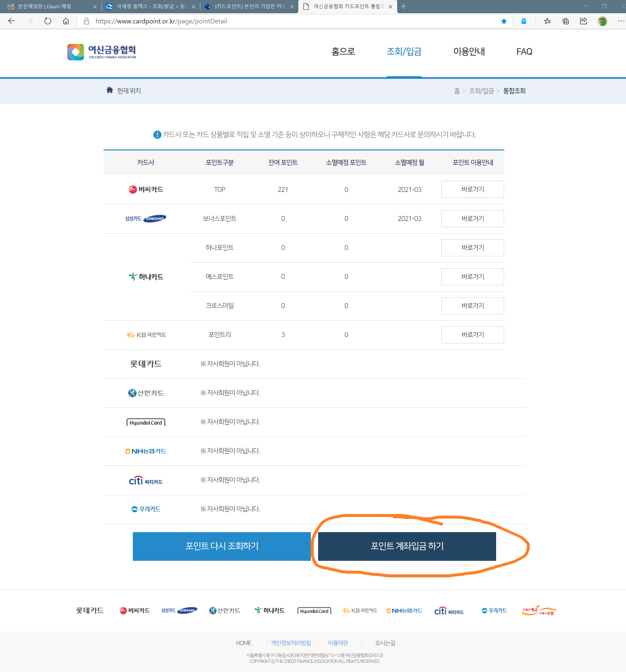626x672 pixels.
Task: Click the refresh icon in browser toolbar
Action: tap(48, 21)
